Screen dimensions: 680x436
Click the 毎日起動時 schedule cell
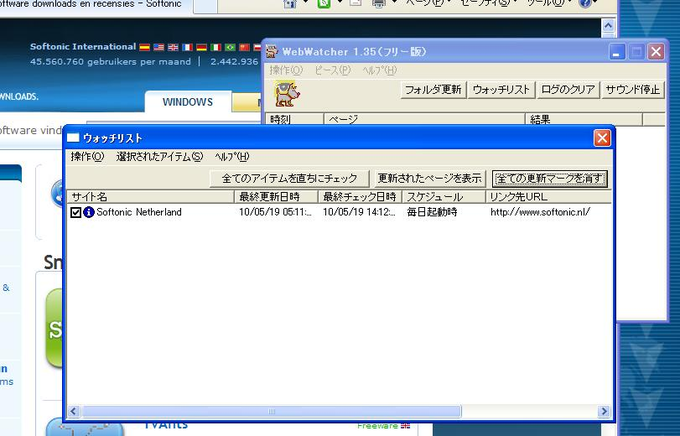coord(432,212)
